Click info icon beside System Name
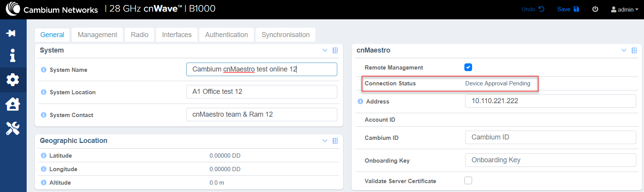The height and width of the screenshot is (192, 644). tap(44, 70)
